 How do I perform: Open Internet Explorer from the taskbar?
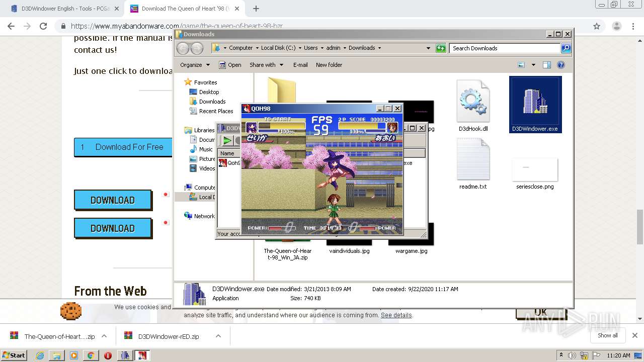click(x=40, y=355)
